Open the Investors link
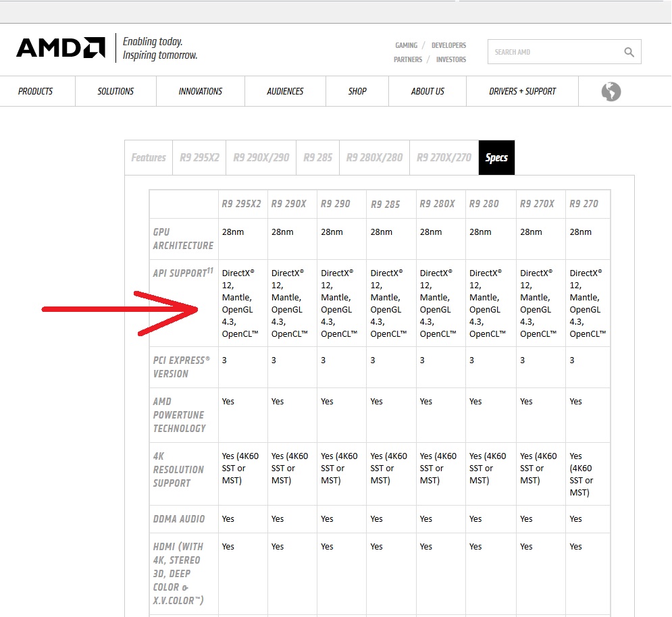 coord(451,59)
